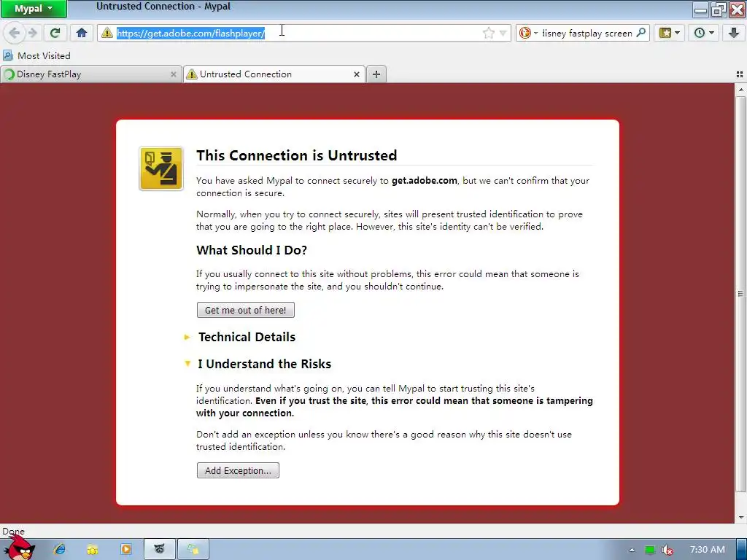Click the 7:30 AM clock
Image resolution: width=747 pixels, height=560 pixels.
(x=708, y=550)
